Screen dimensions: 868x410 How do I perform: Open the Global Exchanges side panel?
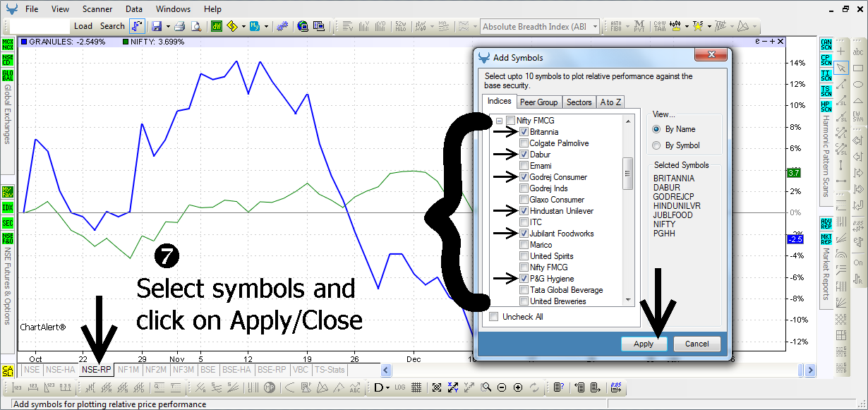click(8, 115)
